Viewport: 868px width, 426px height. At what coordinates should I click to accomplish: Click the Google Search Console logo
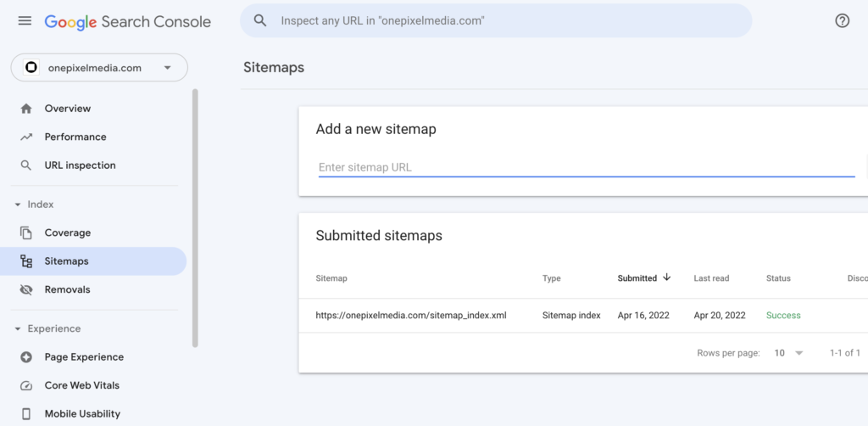127,21
